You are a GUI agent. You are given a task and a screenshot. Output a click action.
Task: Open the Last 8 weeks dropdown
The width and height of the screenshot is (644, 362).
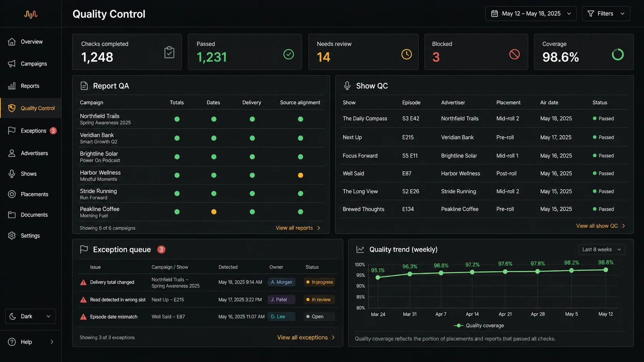pos(601,250)
